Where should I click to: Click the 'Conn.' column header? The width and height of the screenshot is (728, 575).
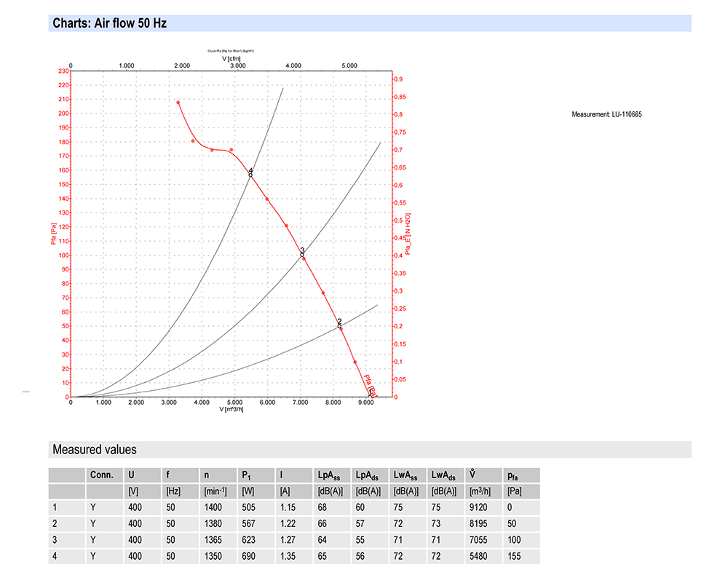(x=102, y=475)
